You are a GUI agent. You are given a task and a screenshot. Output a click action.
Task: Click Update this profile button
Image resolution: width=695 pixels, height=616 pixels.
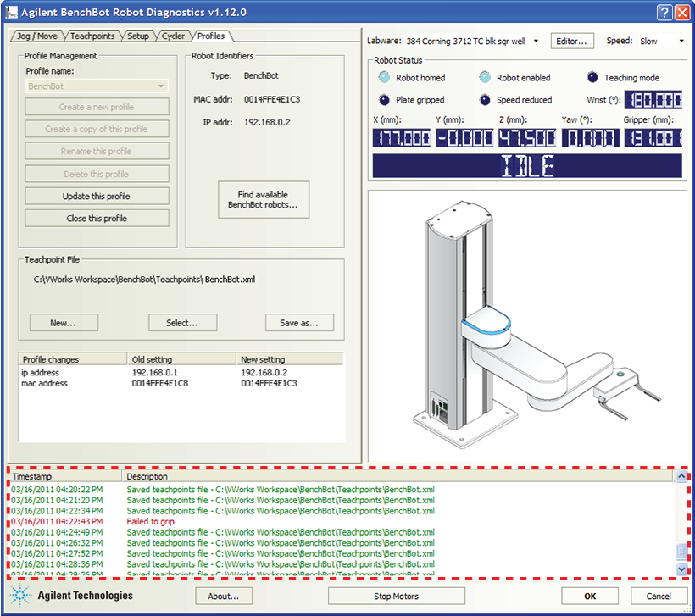coord(97,197)
